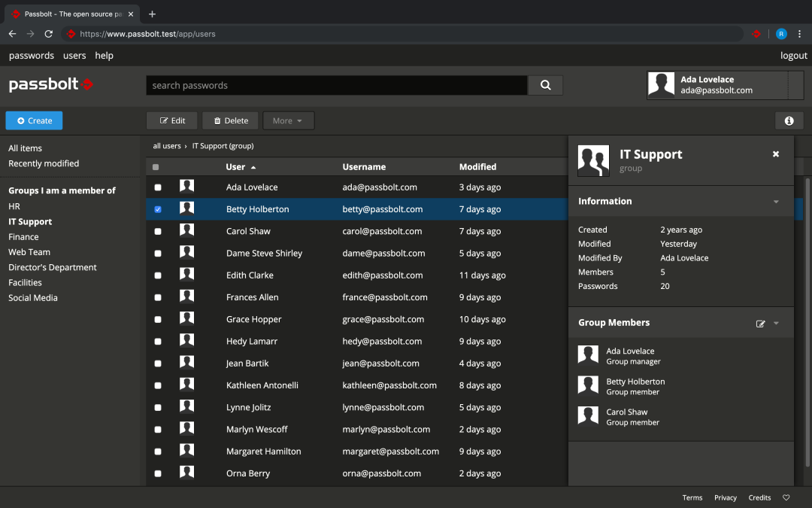The height and width of the screenshot is (508, 812).
Task: Open the Privacy link
Action: (725, 497)
